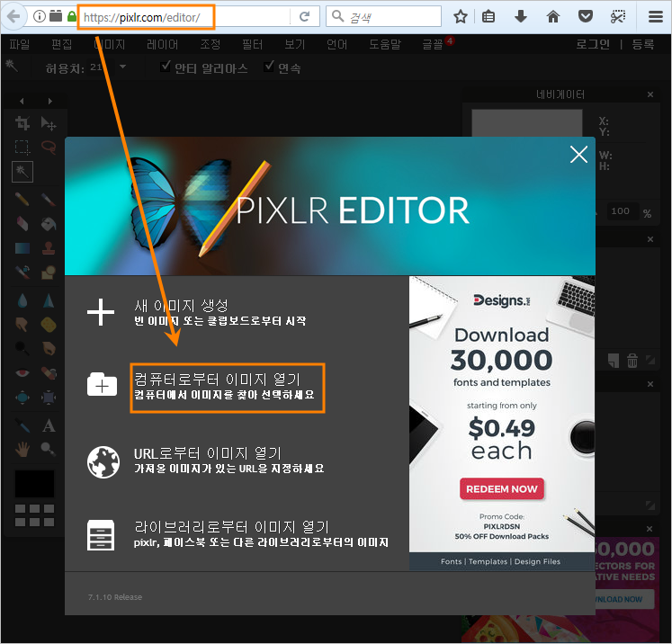This screenshot has width=672, height=644.
Task: Pick the Dodge tool
Action: 22,348
